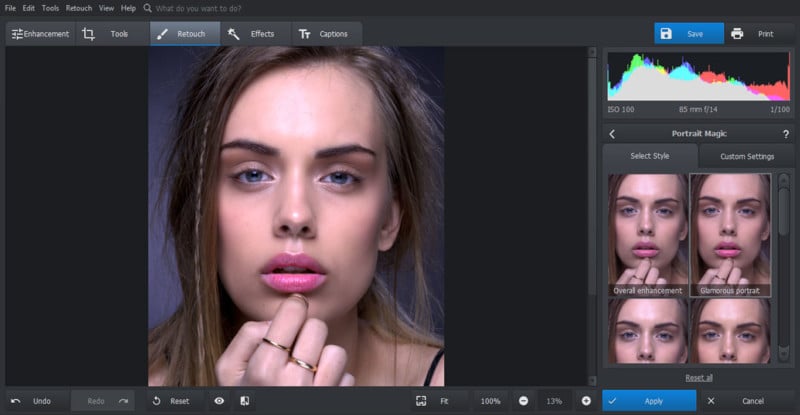Screen dimensions: 800x415
Task: Click the Reset all link
Action: point(698,378)
